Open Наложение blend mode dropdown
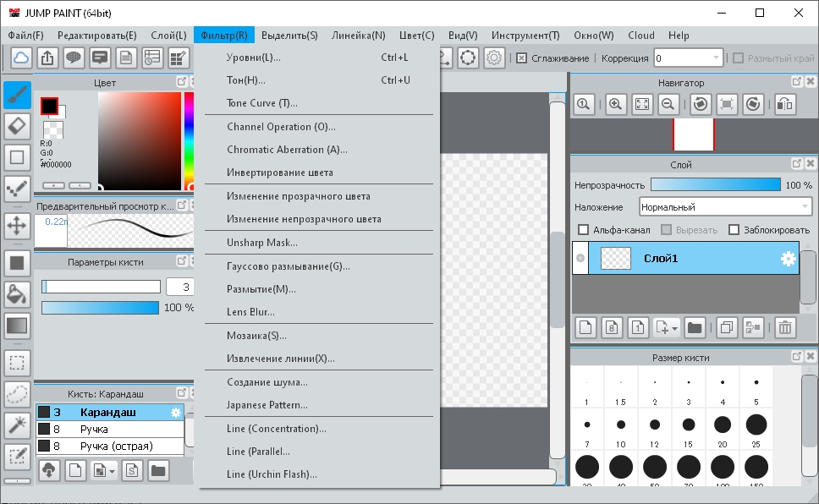The height and width of the screenshot is (504, 819). [725, 207]
